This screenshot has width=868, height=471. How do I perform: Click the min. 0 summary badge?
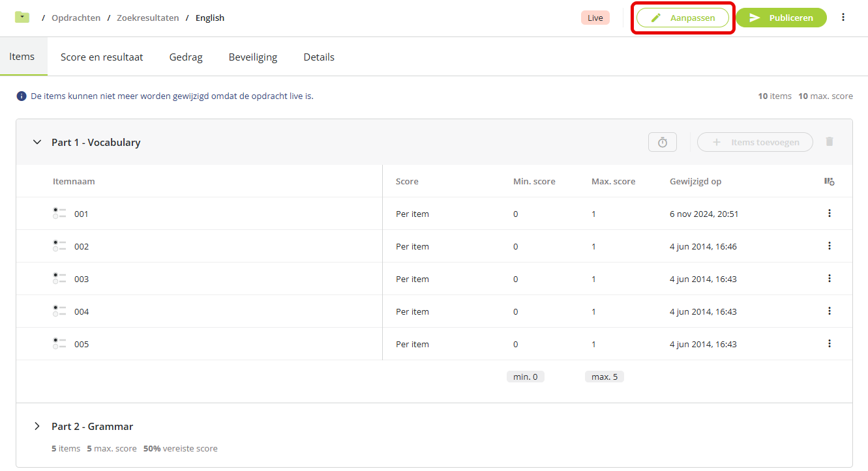click(526, 377)
